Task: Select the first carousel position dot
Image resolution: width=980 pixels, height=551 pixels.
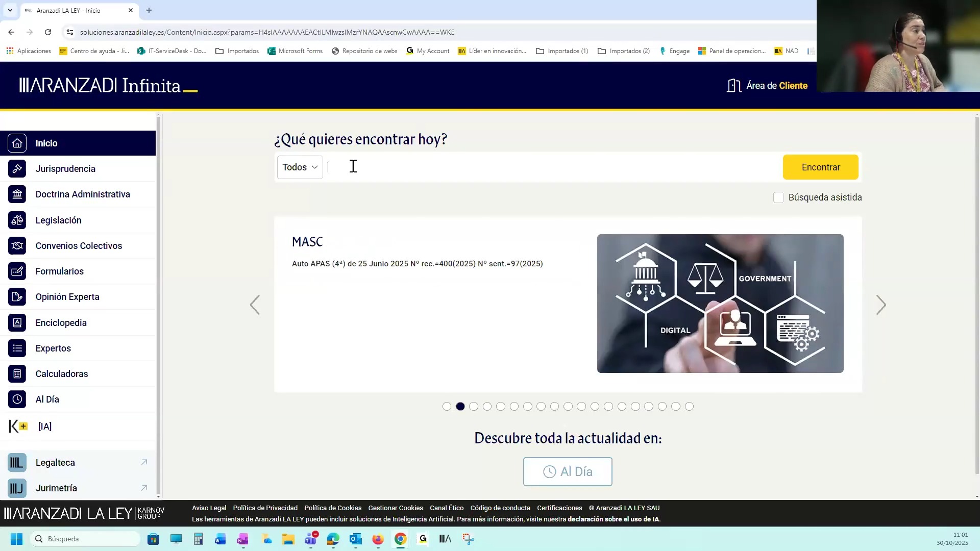Action: click(447, 406)
